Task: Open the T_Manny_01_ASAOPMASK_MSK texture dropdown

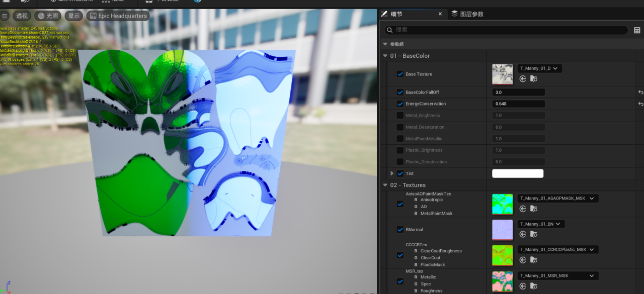Action: pyautogui.click(x=558, y=199)
